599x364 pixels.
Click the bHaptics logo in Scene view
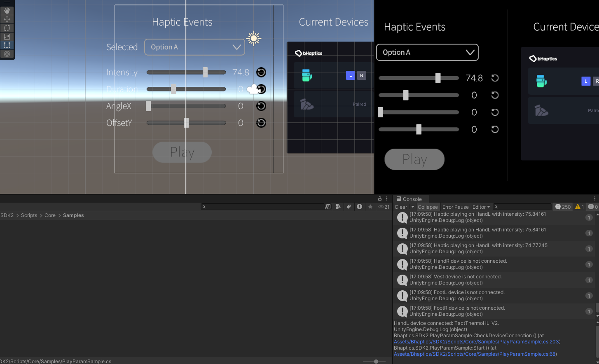tap(309, 53)
